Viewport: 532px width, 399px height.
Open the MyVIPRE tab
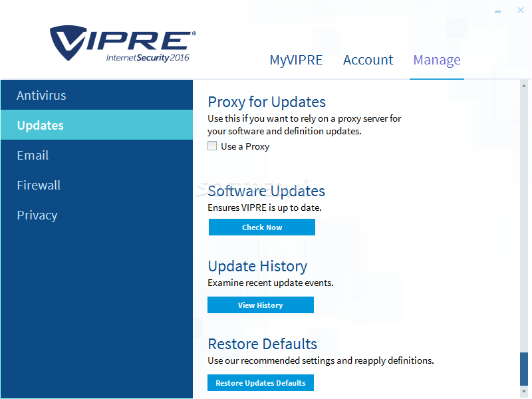[296, 60]
